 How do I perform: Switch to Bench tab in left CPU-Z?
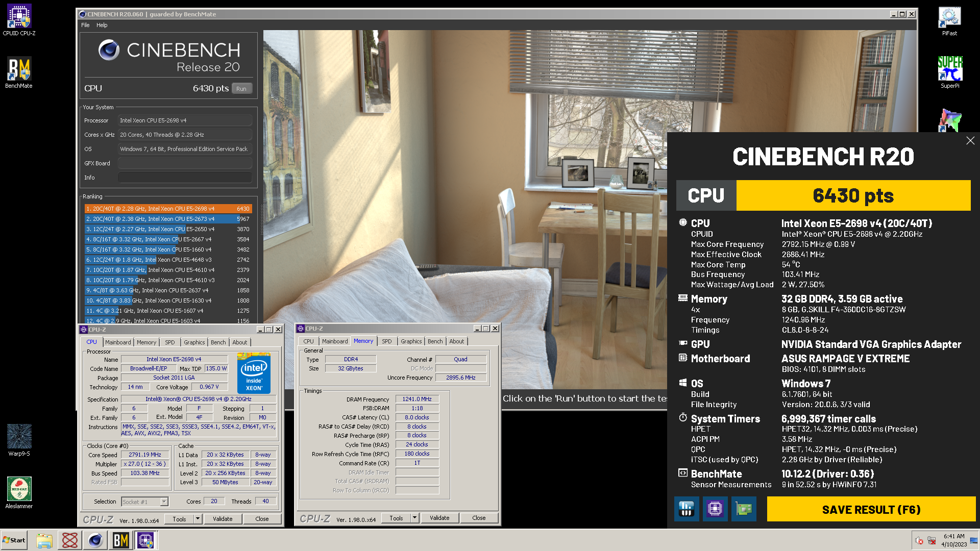pos(218,342)
